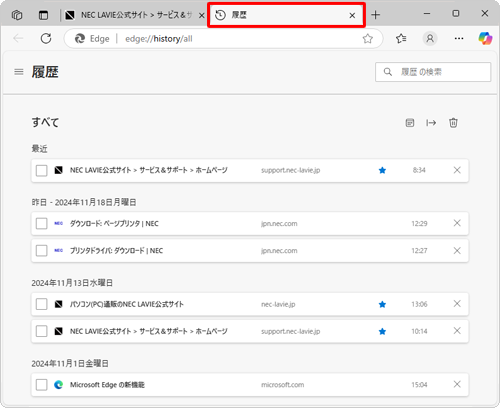Open プリンタドライバ: ダウンロード | NEC link
Screen dimensions: 500x408
coord(116,251)
